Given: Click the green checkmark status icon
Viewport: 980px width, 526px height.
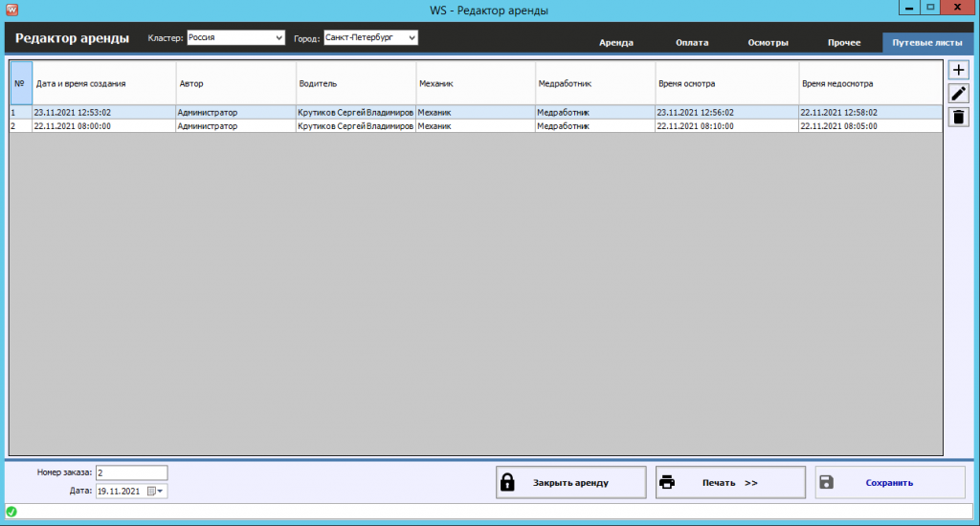Looking at the screenshot, I should (11, 512).
